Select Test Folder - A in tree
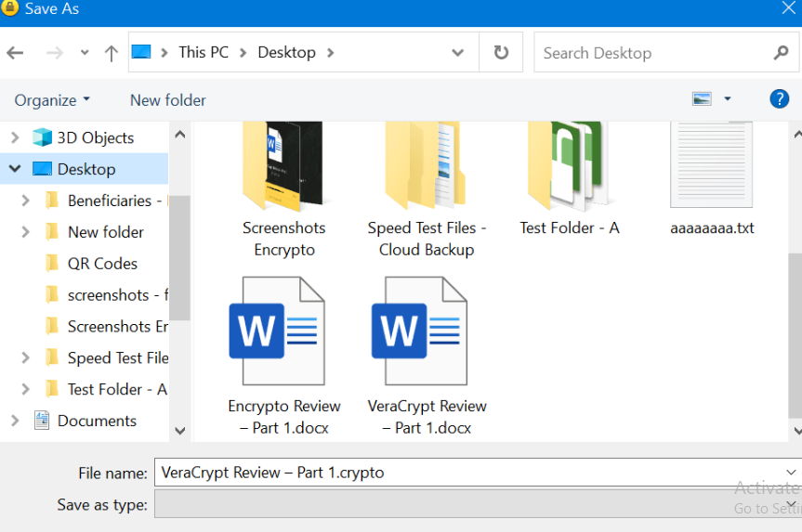Screen dimensions: 802x532 pos(117,389)
